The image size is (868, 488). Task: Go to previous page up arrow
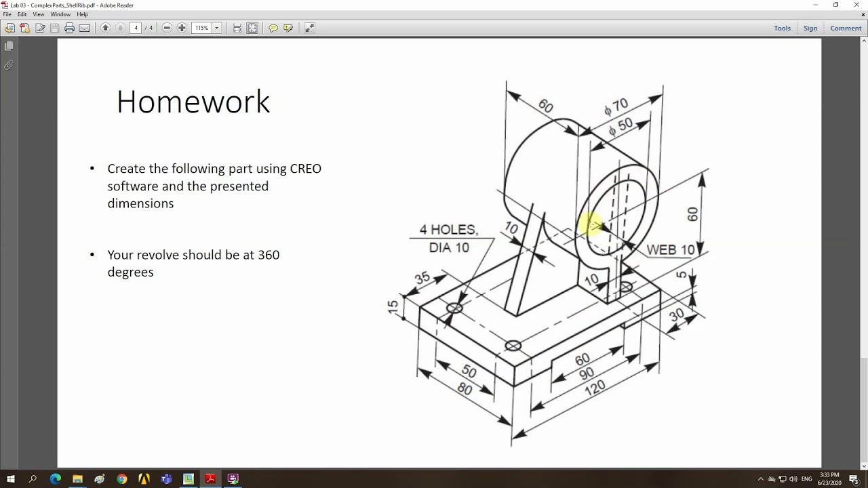(x=105, y=28)
